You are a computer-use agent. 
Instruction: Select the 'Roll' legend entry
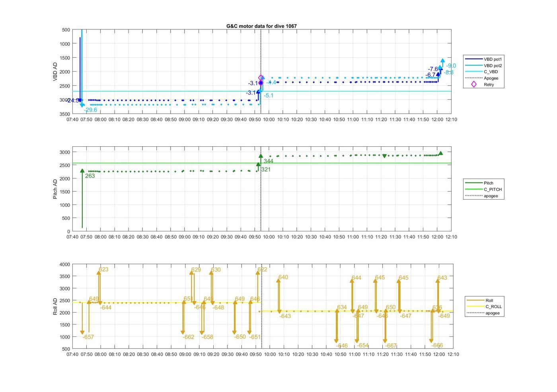[x=489, y=301]
